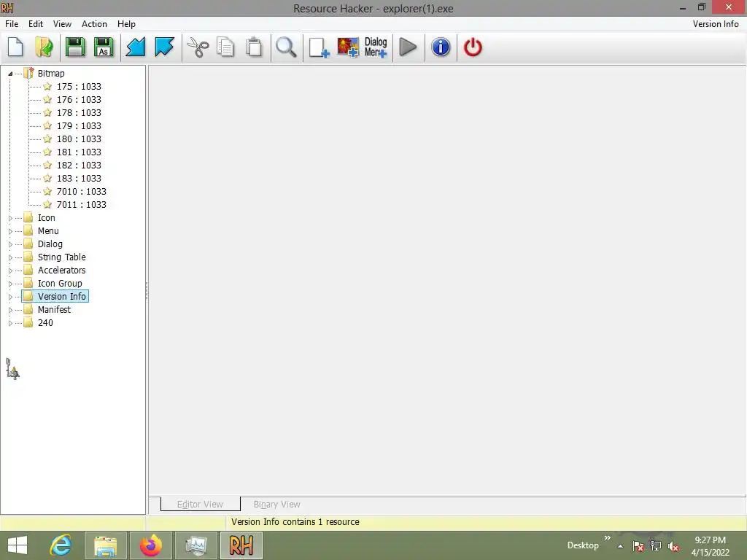Viewport: 747px width, 560px height.
Task: Expand the Menu tree node
Action: coord(10,231)
